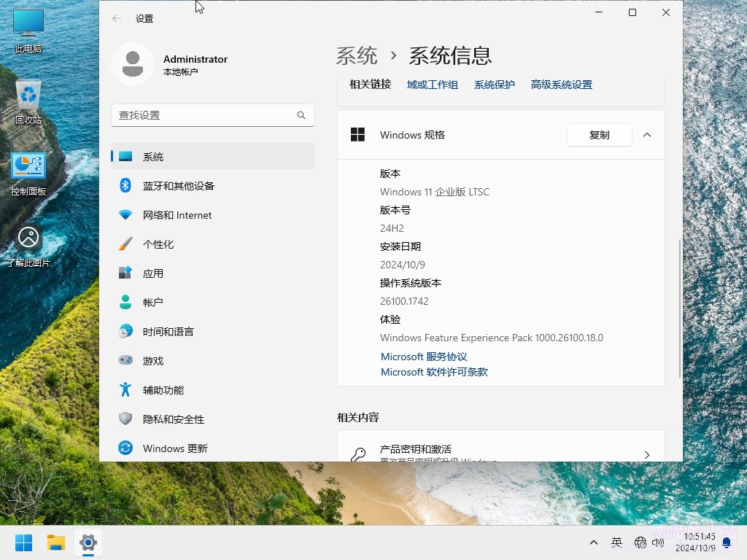Open Windows 更新 settings
The image size is (747, 560).
pyautogui.click(x=213, y=448)
